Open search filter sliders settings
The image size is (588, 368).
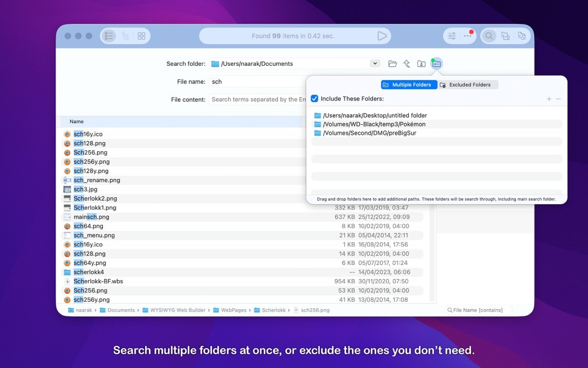(452, 36)
